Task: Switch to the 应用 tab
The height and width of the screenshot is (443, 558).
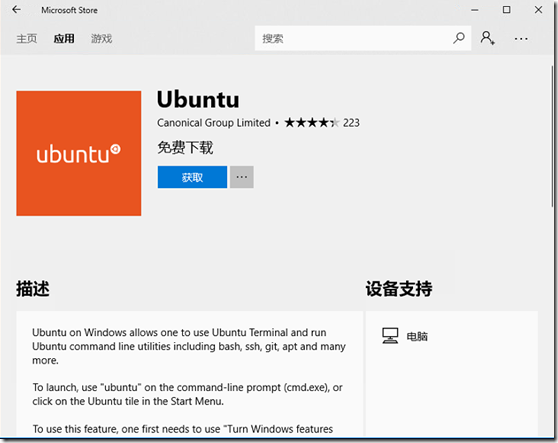Action: [64, 38]
